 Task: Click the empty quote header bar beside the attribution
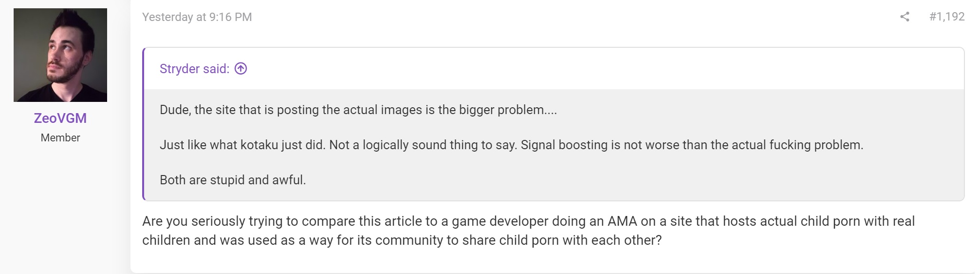tap(604, 69)
